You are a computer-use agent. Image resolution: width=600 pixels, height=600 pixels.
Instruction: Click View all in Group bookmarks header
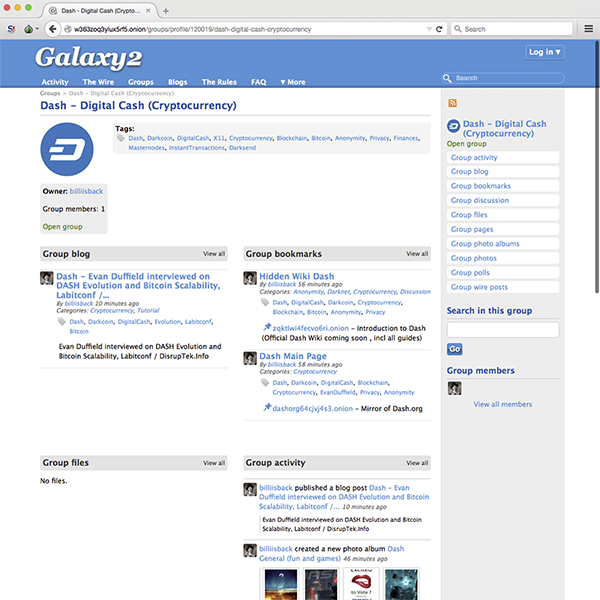417,254
